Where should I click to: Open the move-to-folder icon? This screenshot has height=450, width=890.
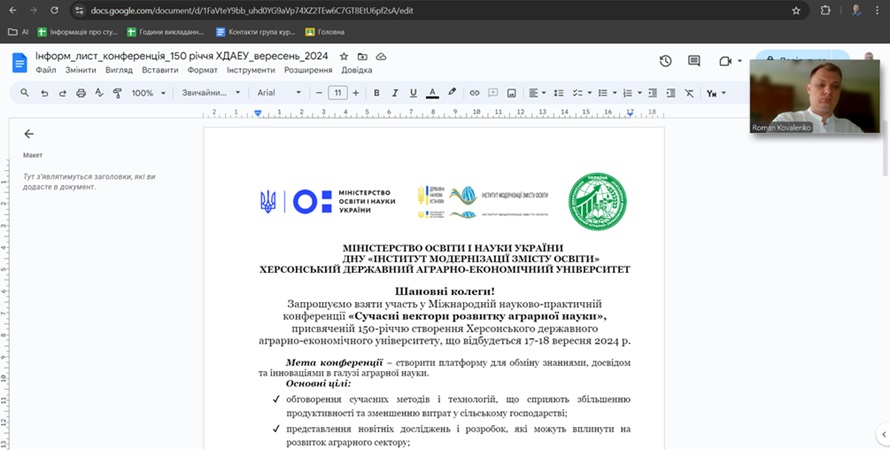[362, 57]
